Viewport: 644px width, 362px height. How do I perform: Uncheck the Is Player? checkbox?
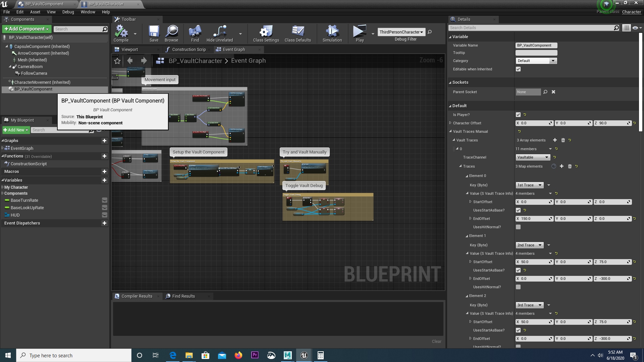tap(518, 115)
